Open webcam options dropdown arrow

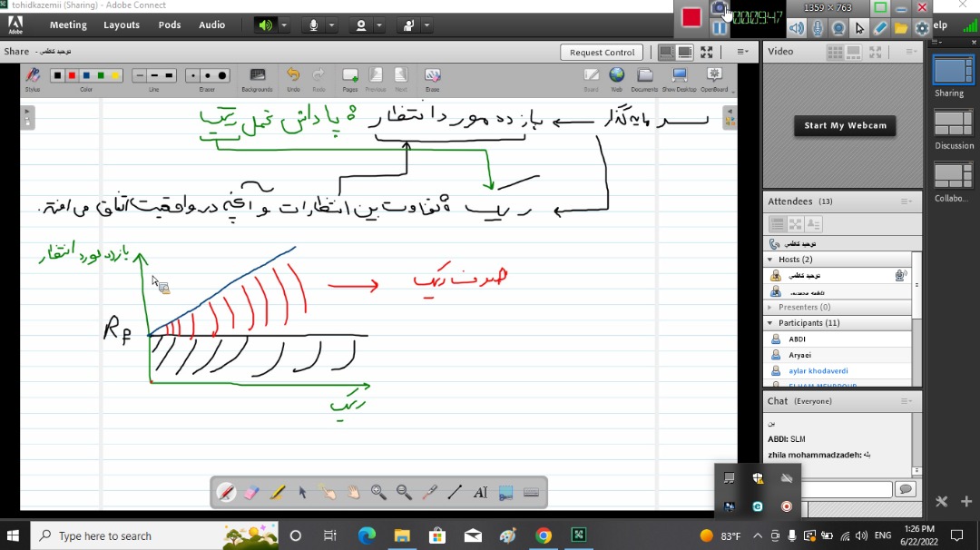[x=378, y=25]
